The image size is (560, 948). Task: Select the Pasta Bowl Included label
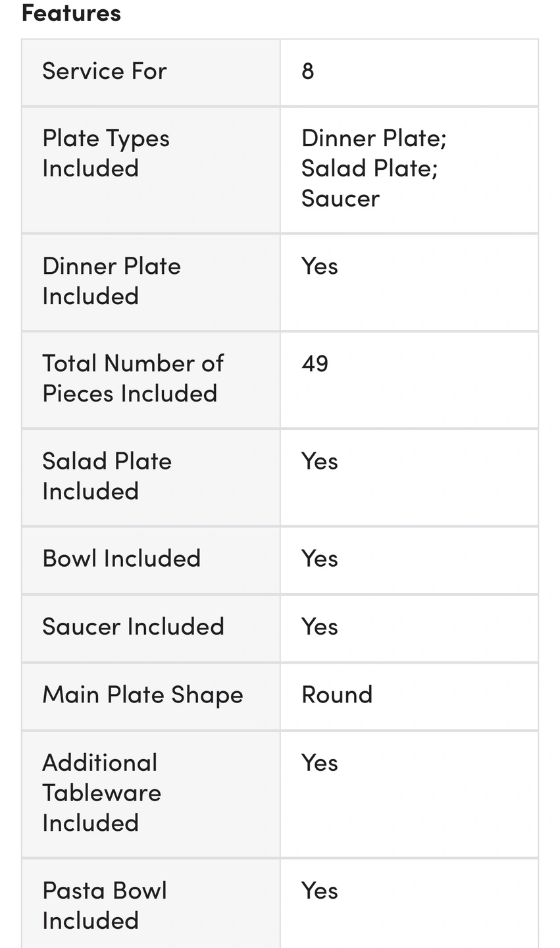pos(105,905)
